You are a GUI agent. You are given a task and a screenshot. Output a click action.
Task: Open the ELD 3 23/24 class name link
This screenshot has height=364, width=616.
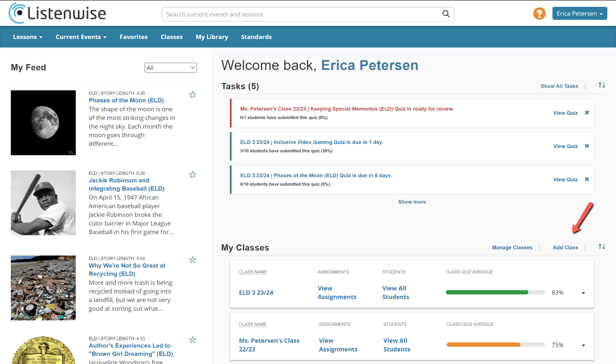click(256, 293)
